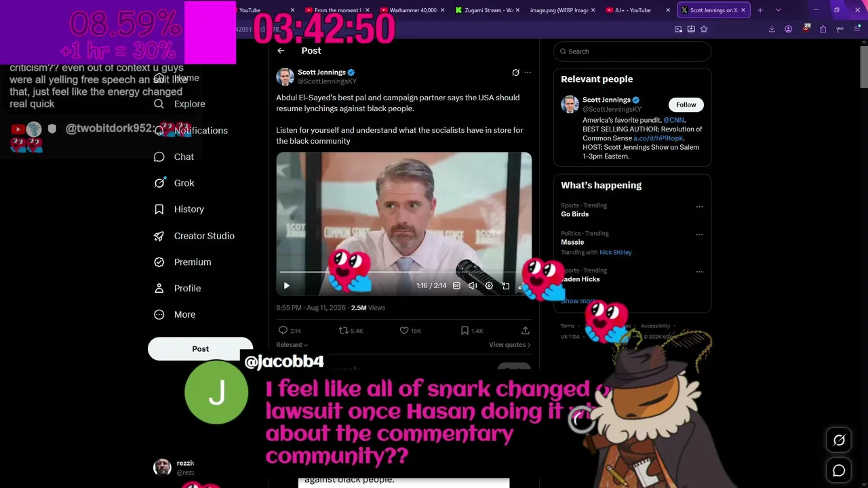Open the a.co/d/hP9topk link
This screenshot has width=868, height=488.
pos(658,138)
